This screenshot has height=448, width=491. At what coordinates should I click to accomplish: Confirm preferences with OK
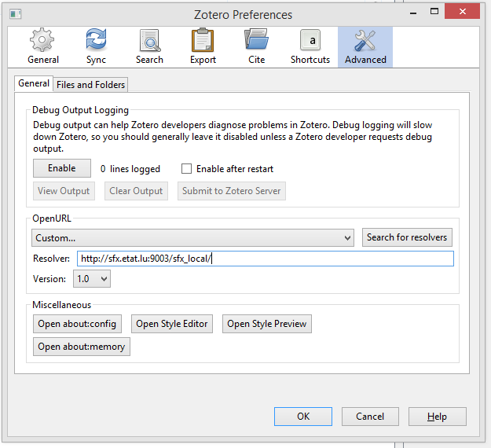point(303,417)
